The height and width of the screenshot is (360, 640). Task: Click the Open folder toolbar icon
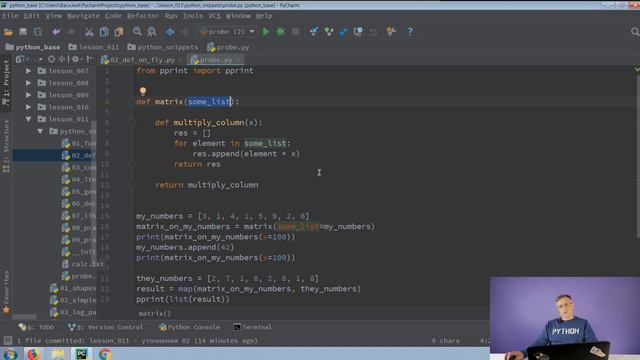pos(8,32)
